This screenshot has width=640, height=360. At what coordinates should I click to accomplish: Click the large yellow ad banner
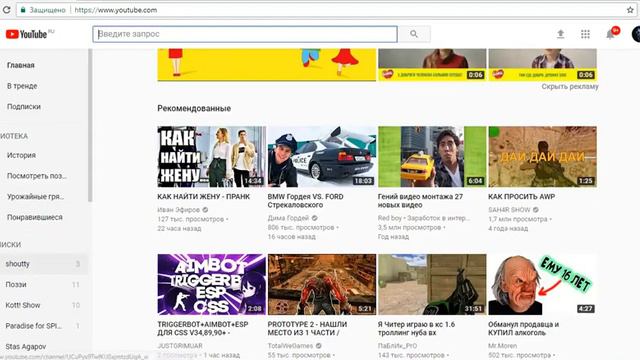(x=267, y=64)
